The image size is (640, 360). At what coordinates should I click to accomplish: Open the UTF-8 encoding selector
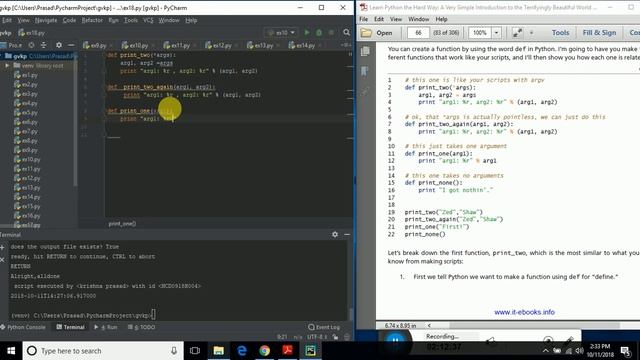[x=317, y=337]
